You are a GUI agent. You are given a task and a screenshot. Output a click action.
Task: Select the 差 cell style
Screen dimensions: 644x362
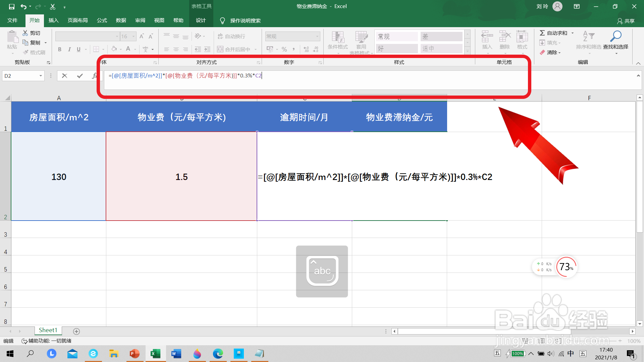tap(441, 37)
